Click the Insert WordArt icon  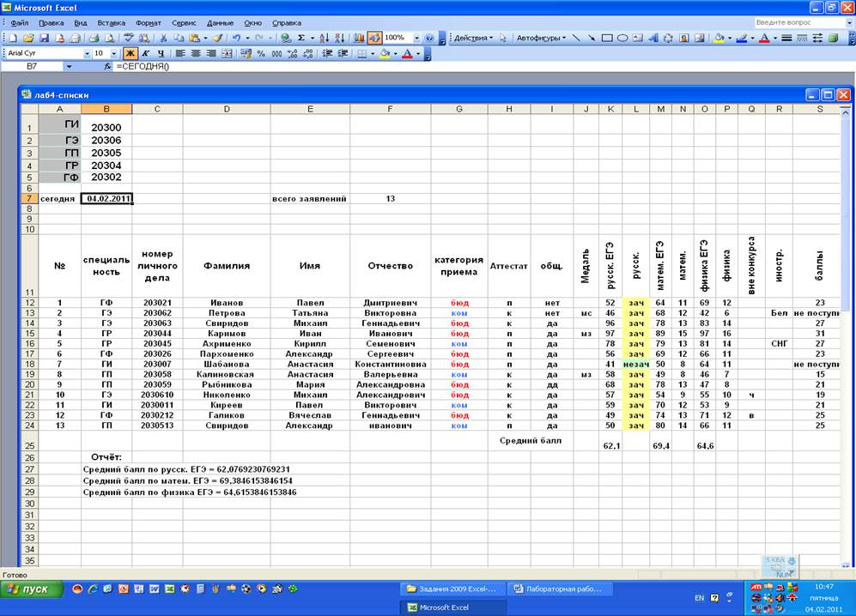coord(653,38)
